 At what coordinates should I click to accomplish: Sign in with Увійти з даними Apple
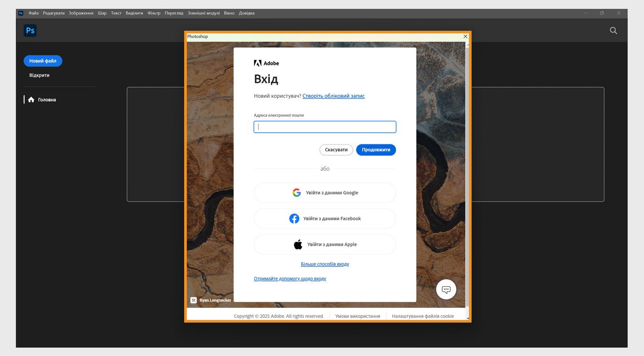pyautogui.click(x=325, y=244)
